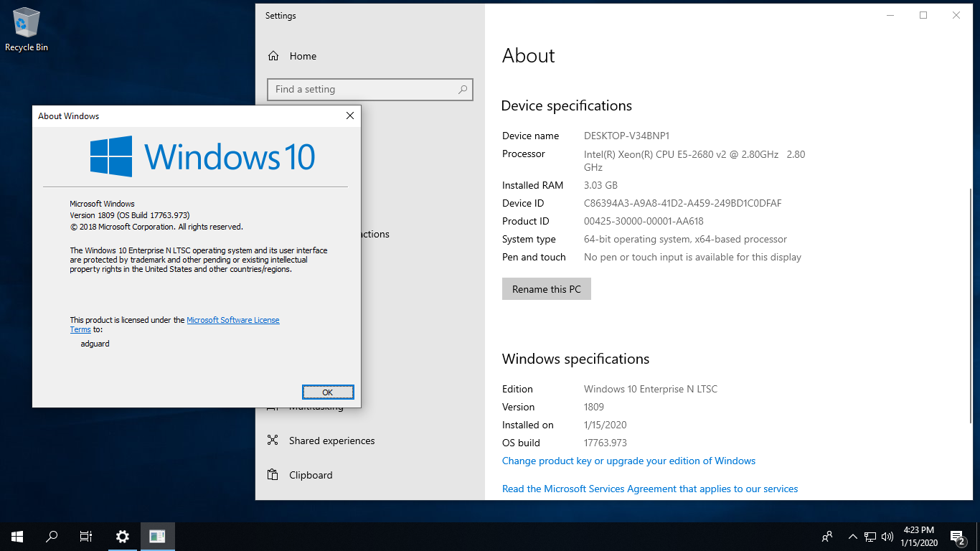The image size is (980, 551).
Task: Open Change product key or upgrade link
Action: coord(628,461)
